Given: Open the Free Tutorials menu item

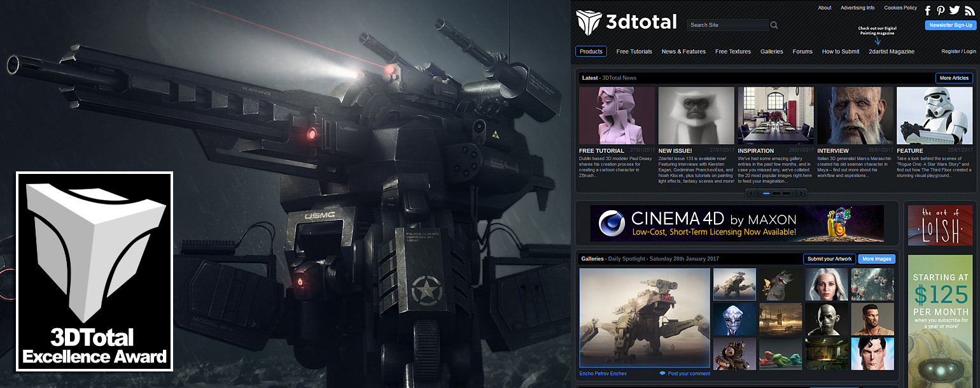Looking at the screenshot, I should (x=634, y=52).
